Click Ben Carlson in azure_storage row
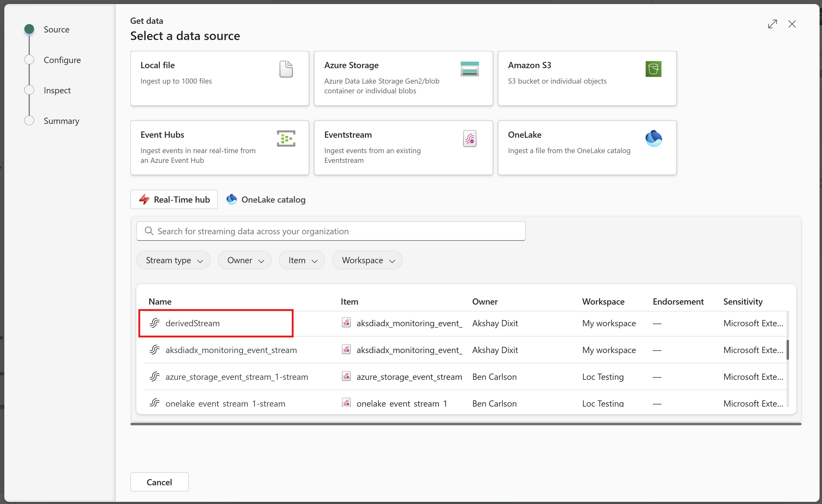This screenshot has width=822, height=504. point(494,377)
